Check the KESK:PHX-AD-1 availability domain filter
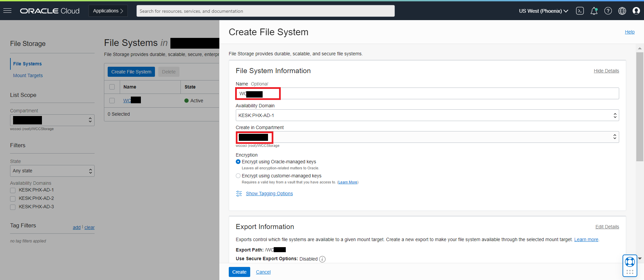This screenshot has height=280, width=644. pos(13,190)
